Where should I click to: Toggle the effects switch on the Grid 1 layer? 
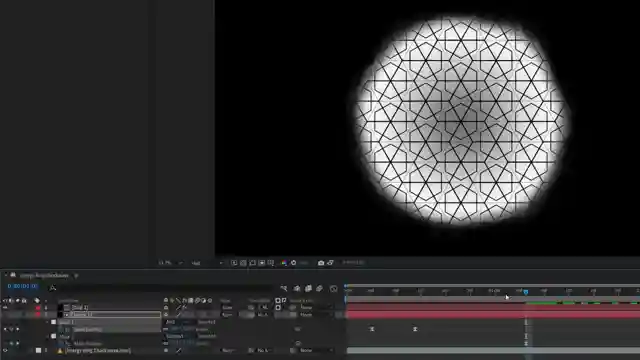(x=184, y=307)
